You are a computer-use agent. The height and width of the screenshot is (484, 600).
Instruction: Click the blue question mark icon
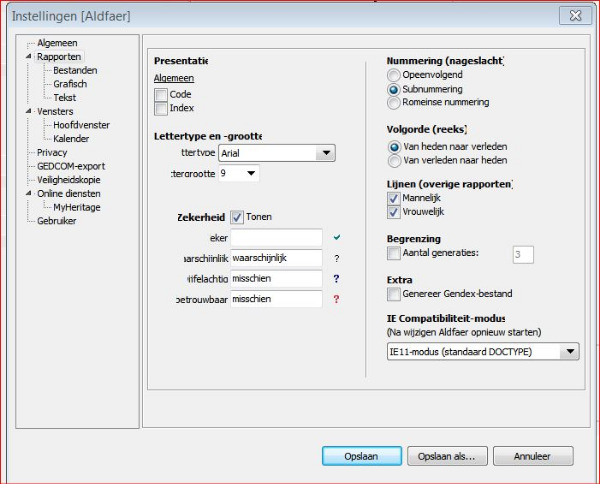pyautogui.click(x=337, y=279)
